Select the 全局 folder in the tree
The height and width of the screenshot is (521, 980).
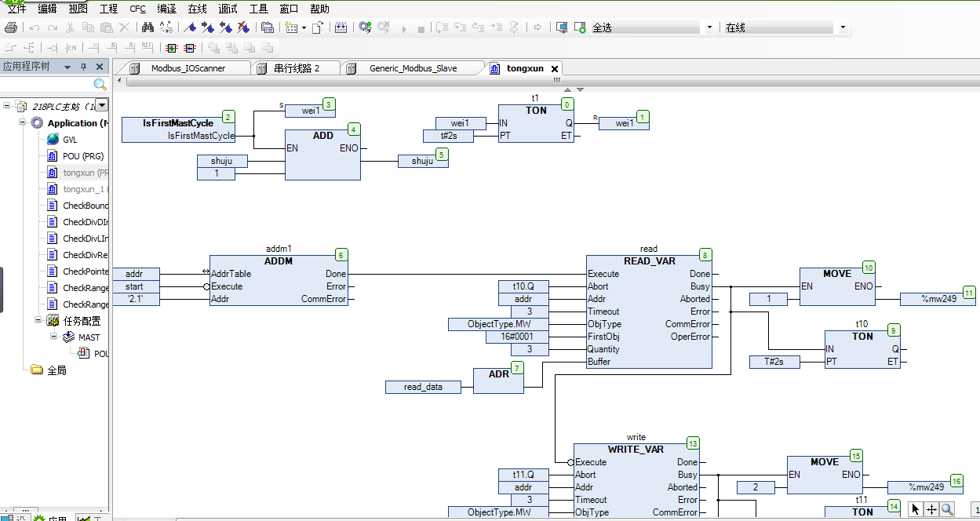coord(56,370)
